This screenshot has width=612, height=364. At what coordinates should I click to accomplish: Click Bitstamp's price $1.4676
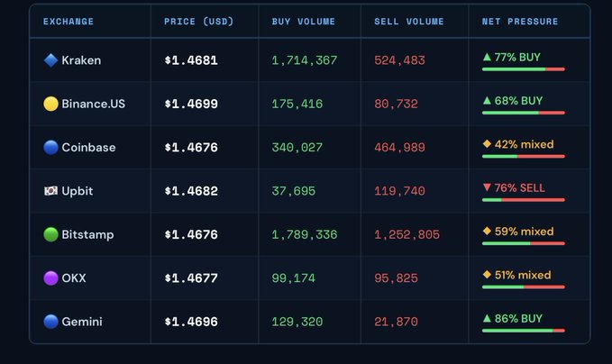[191, 234]
